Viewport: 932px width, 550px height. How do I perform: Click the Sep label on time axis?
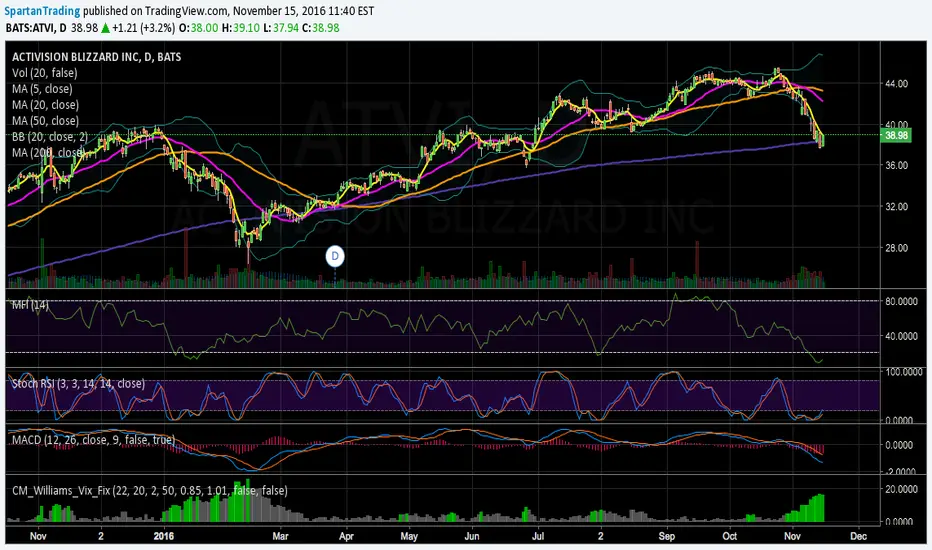click(x=667, y=536)
